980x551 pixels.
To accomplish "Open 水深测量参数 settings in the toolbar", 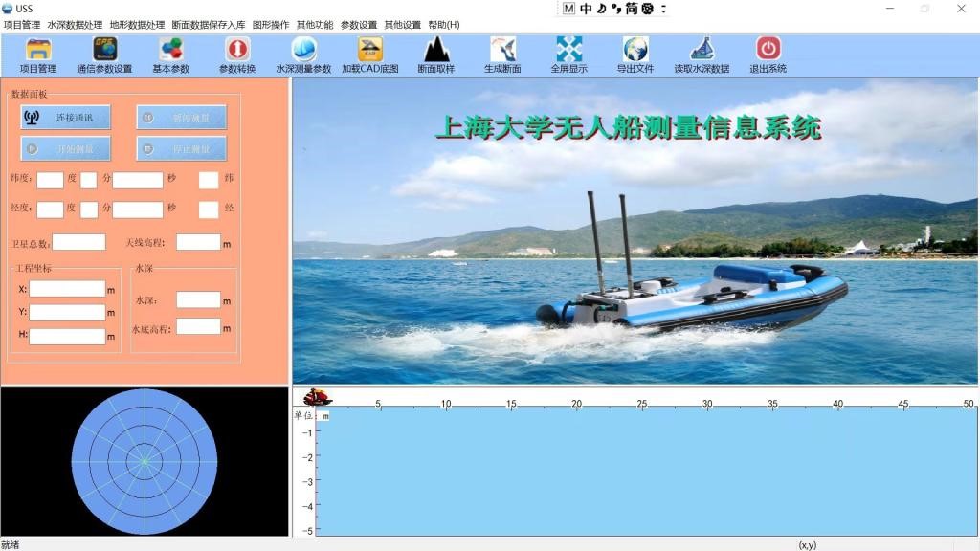I will pyautogui.click(x=303, y=55).
